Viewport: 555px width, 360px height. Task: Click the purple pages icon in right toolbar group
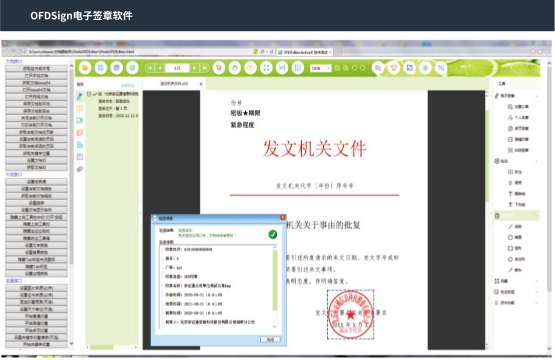coord(378,68)
